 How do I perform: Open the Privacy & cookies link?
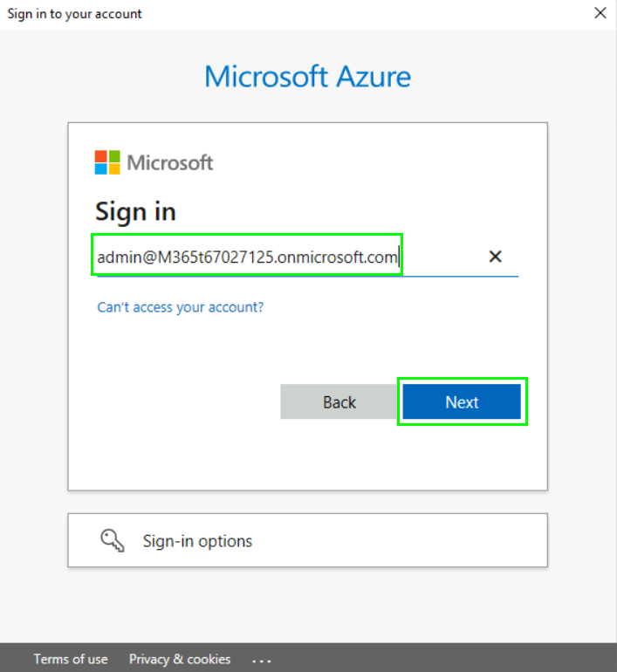click(180, 659)
